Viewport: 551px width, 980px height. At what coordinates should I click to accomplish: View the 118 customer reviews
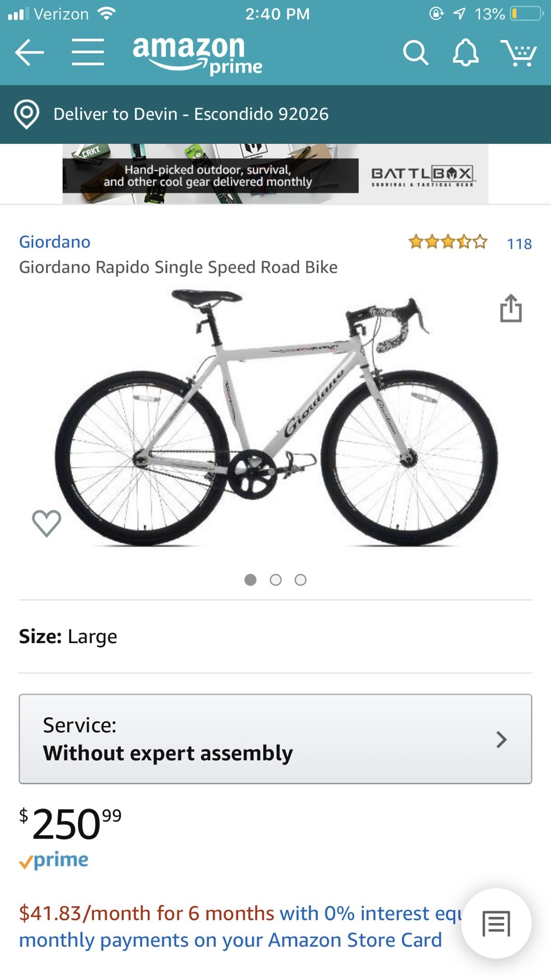tap(519, 244)
